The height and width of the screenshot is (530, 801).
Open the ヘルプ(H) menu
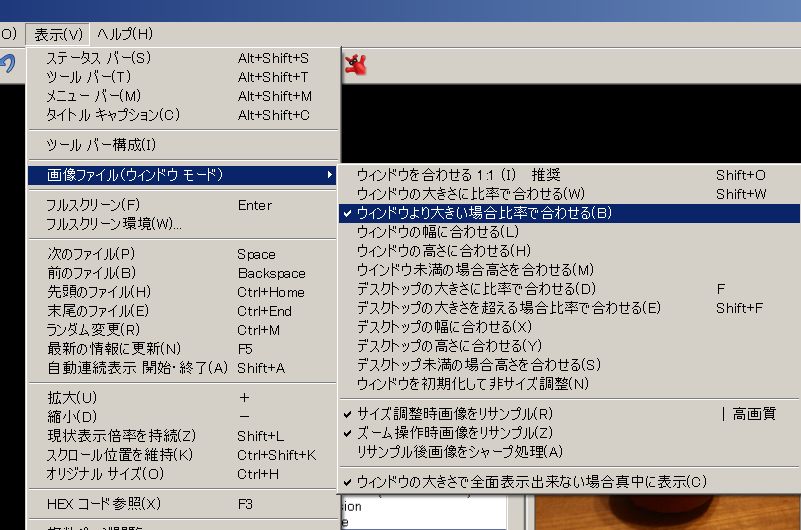coord(125,34)
